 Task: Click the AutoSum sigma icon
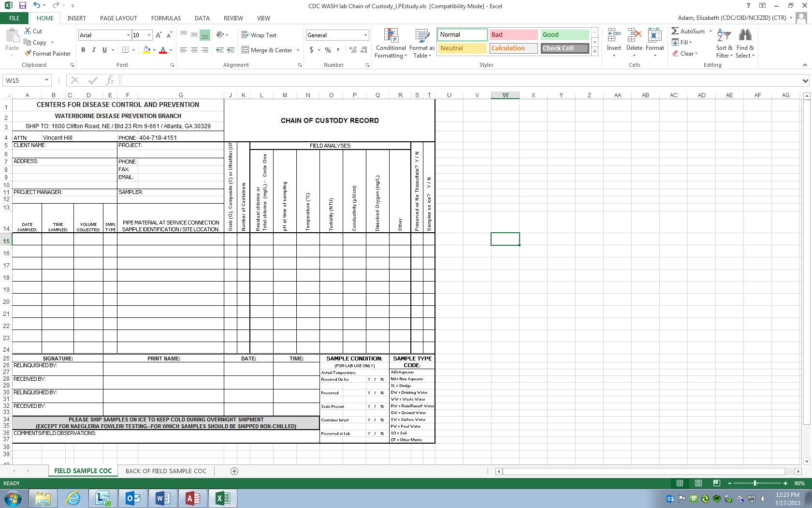[675, 31]
